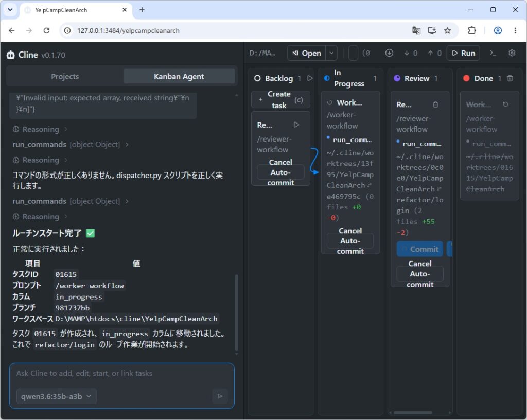Delete the Review card with its trash icon
This screenshot has height=420, width=527.
[x=435, y=104]
